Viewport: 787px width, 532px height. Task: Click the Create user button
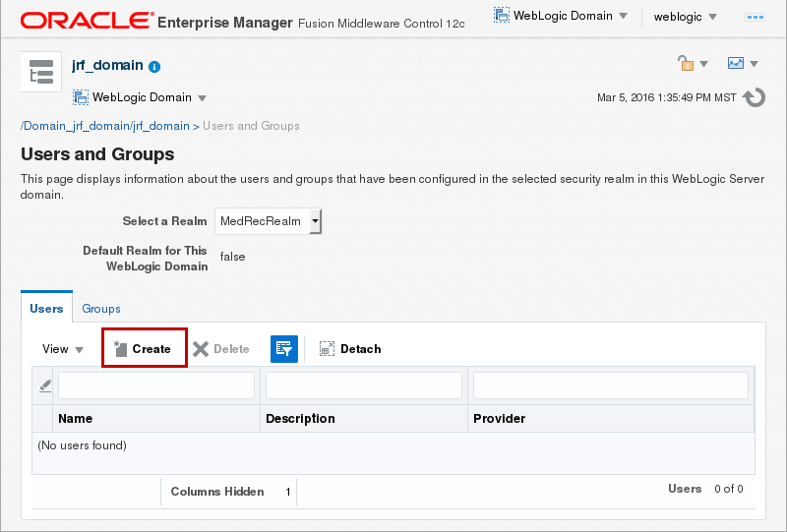click(x=144, y=349)
